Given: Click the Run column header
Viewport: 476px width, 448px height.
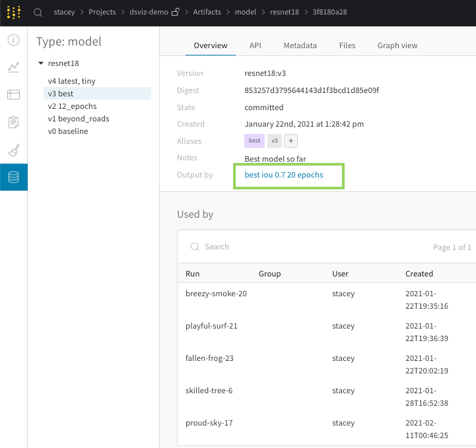Looking at the screenshot, I should [193, 274].
